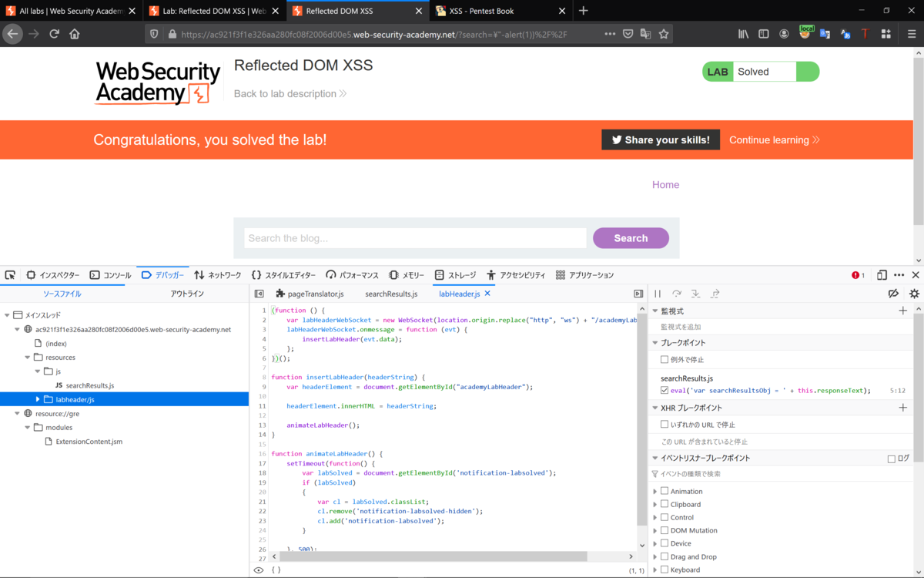Viewport: 924px width, 578px height.
Task: Open the searchResults.js editor tab
Action: point(391,294)
